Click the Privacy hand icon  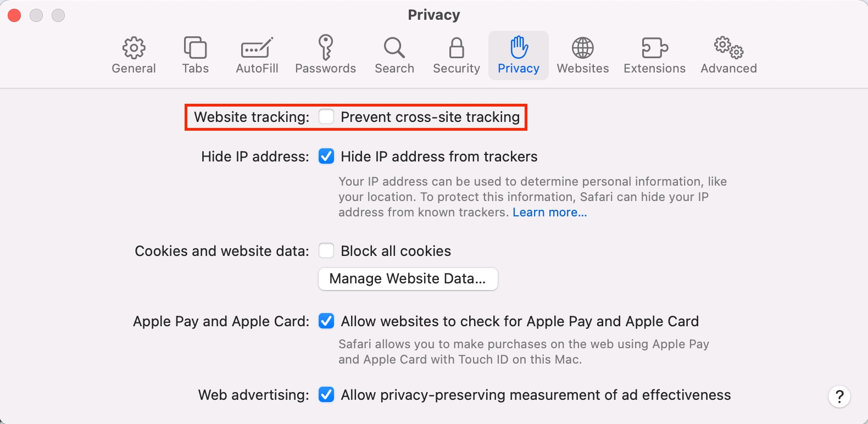pos(518,48)
